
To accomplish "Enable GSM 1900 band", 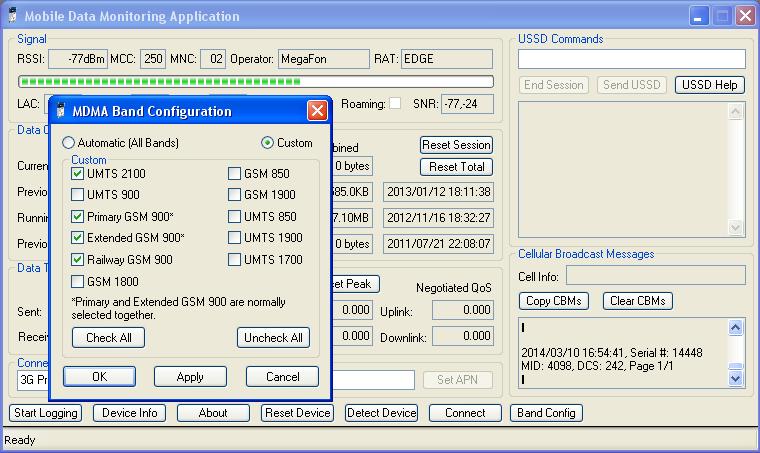I will [x=234, y=195].
